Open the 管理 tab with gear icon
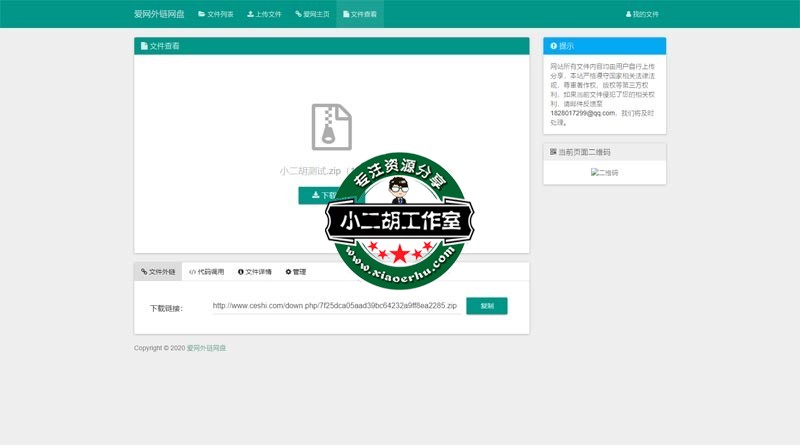 click(x=296, y=271)
